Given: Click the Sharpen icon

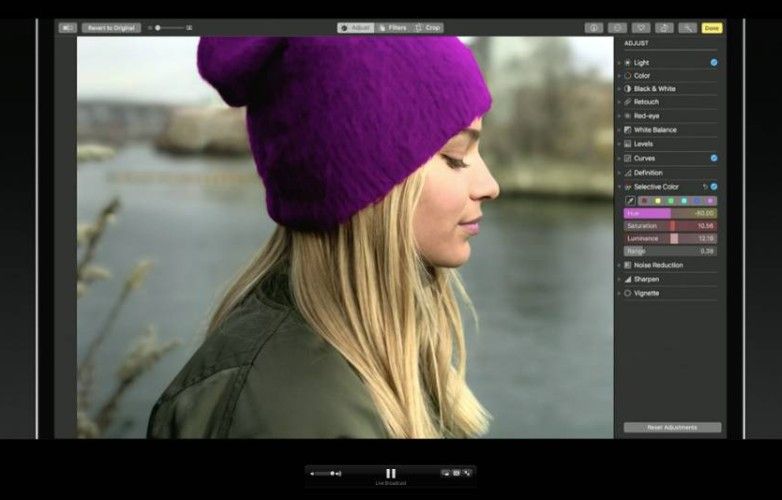Looking at the screenshot, I should pos(627,280).
